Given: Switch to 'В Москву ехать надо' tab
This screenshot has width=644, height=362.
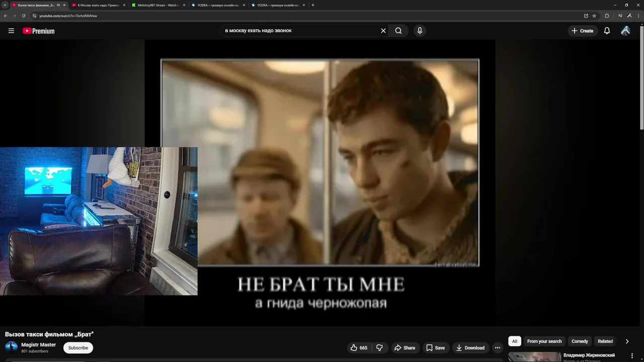Looking at the screenshot, I should click(x=99, y=5).
